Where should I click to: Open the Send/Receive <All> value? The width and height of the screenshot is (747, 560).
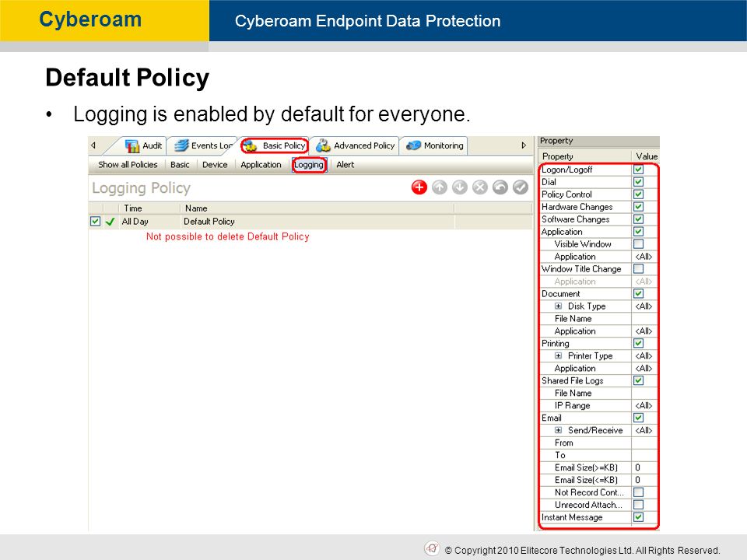click(x=644, y=430)
